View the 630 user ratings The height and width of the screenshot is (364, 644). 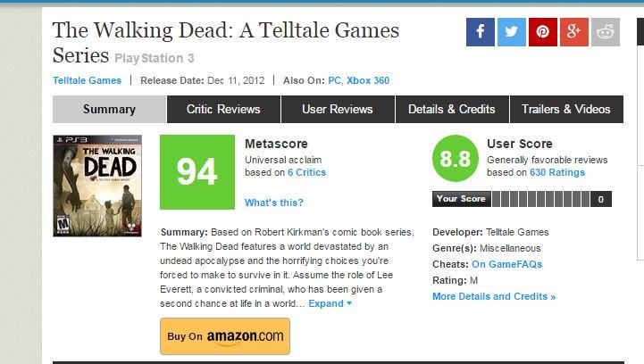click(x=556, y=172)
